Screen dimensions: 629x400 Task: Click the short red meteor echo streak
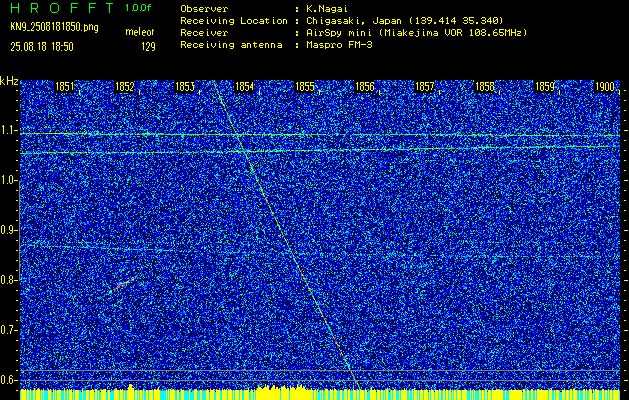point(123,284)
